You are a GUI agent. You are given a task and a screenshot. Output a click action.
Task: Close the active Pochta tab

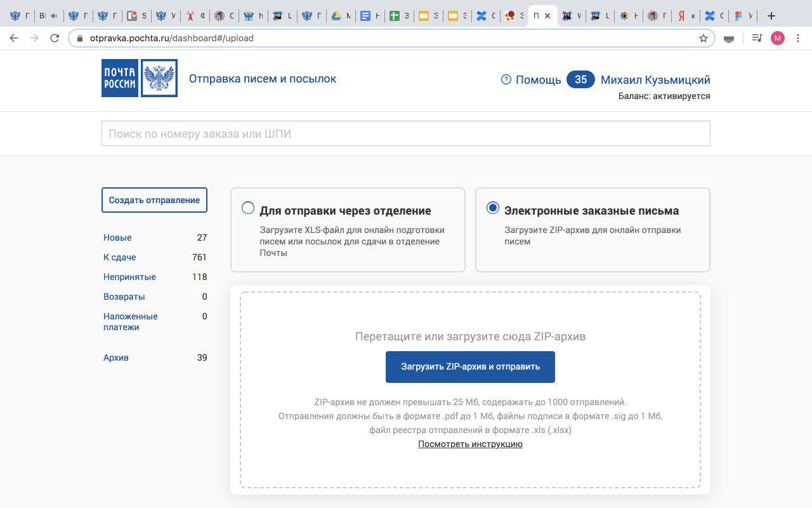tap(547, 16)
